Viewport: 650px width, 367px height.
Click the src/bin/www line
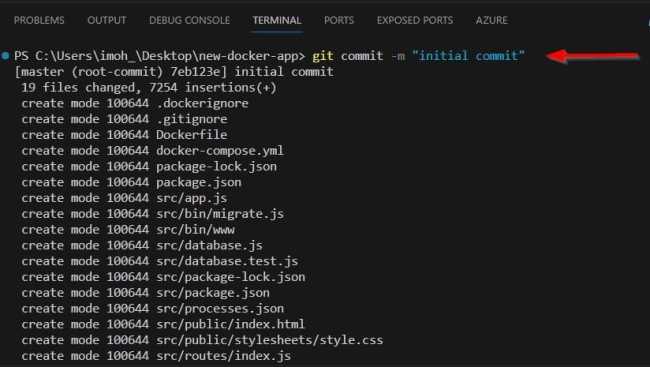(x=128, y=229)
